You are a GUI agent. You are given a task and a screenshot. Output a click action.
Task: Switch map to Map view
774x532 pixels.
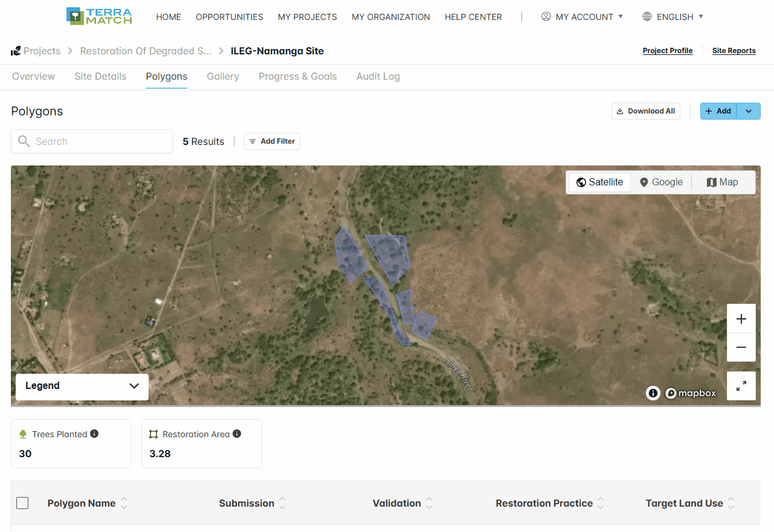[x=723, y=182]
